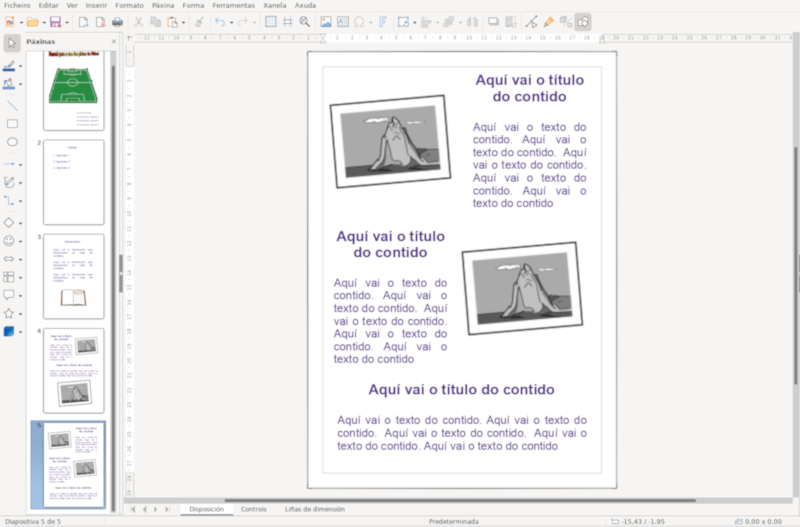Select the Rectangle drawing tool
Screen dimensions: 800x527
pyautogui.click(x=12, y=124)
